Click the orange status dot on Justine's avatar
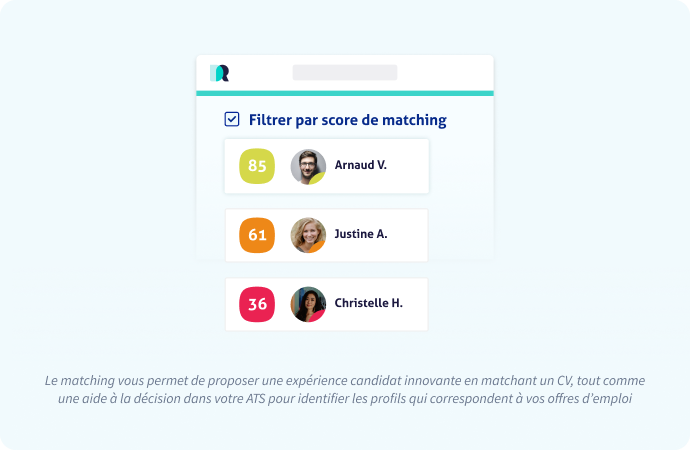This screenshot has height=450, width=690. (318, 247)
